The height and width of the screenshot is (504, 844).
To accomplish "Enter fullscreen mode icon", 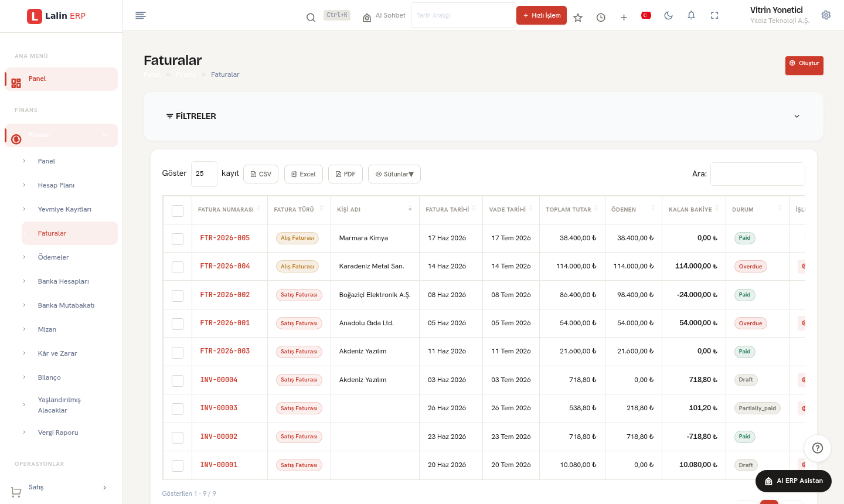I will 714,15.
